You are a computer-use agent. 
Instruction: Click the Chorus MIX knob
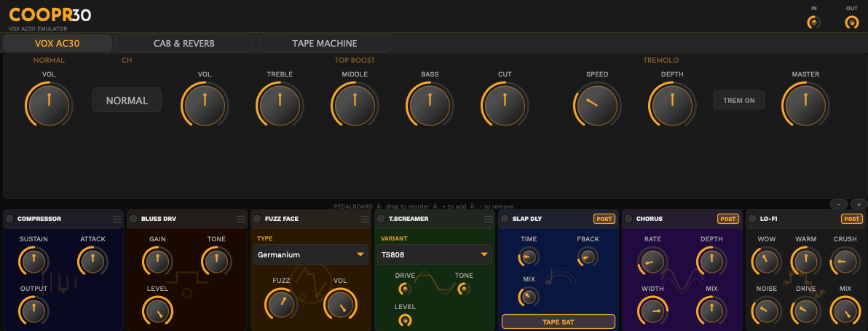(712, 311)
